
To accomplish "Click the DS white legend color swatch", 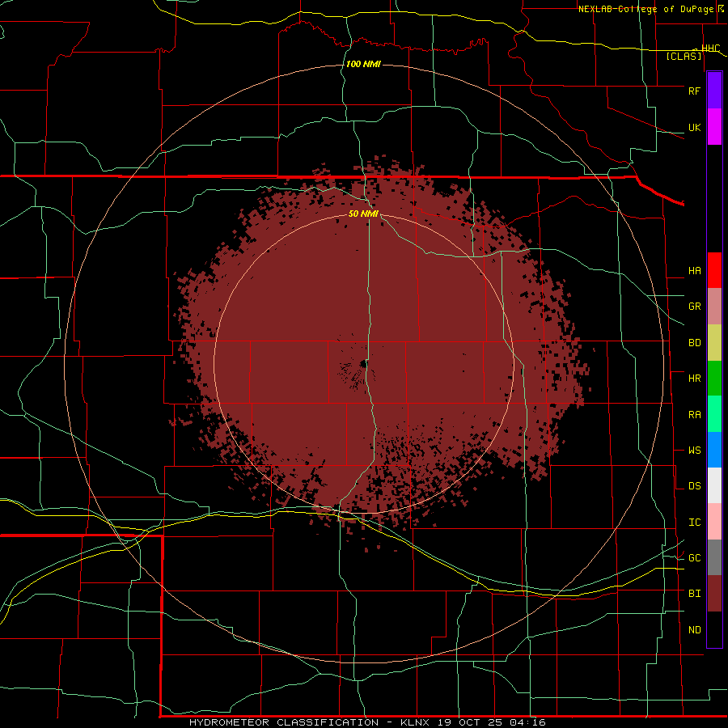I will click(x=714, y=485).
